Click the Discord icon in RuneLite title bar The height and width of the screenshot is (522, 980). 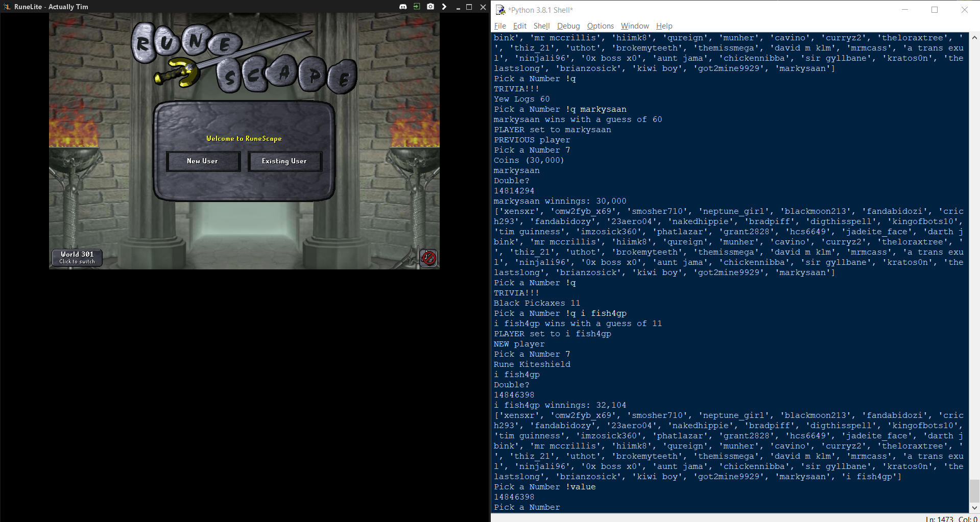click(x=403, y=7)
